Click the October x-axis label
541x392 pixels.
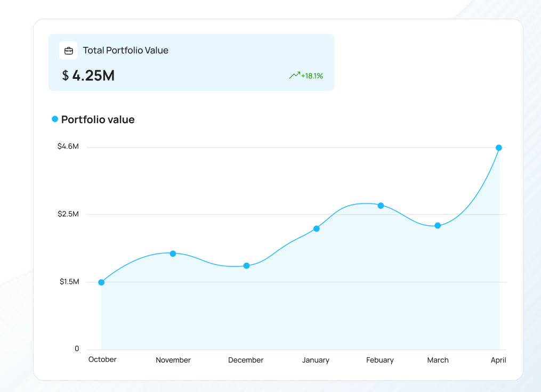[x=102, y=360]
